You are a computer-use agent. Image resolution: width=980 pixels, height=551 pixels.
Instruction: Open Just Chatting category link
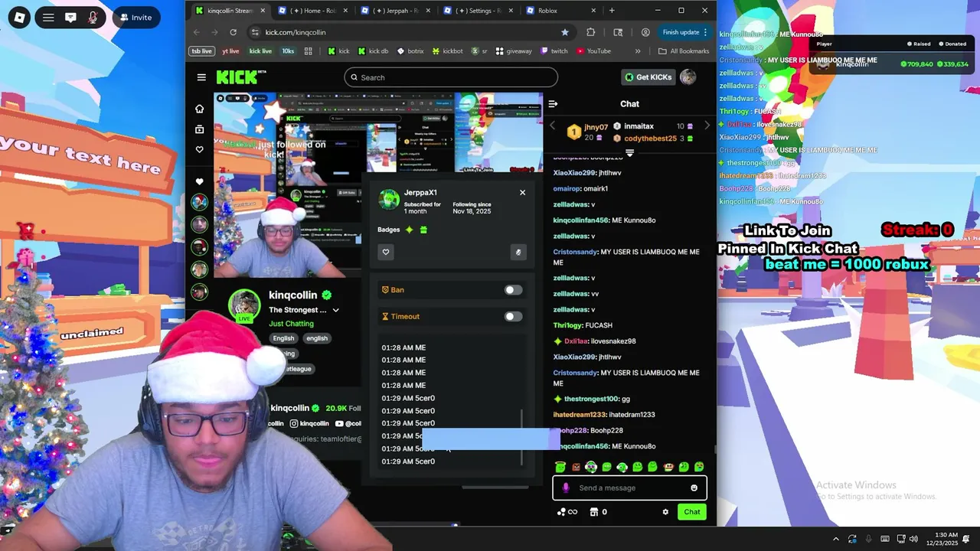point(291,324)
